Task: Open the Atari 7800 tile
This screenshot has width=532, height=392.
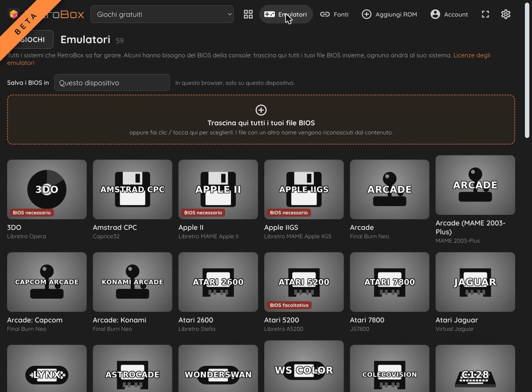Action: (390, 282)
